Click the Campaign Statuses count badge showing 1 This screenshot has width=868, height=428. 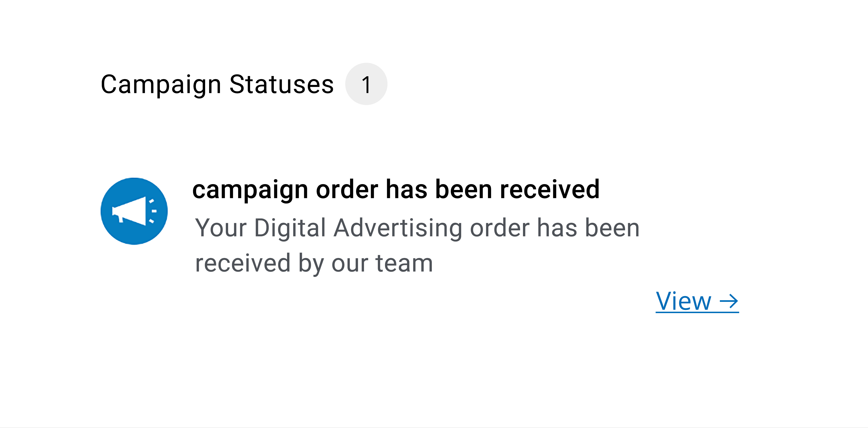pos(366,84)
